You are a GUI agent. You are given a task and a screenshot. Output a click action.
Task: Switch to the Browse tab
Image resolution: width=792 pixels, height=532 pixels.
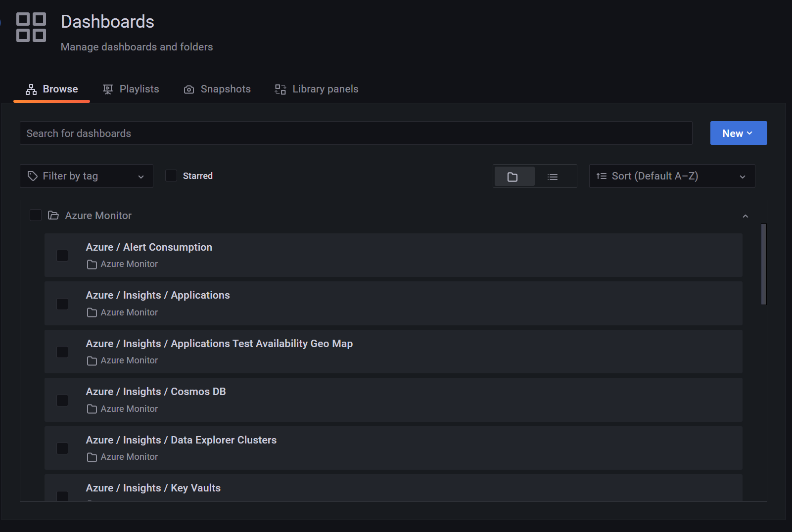[52, 89]
